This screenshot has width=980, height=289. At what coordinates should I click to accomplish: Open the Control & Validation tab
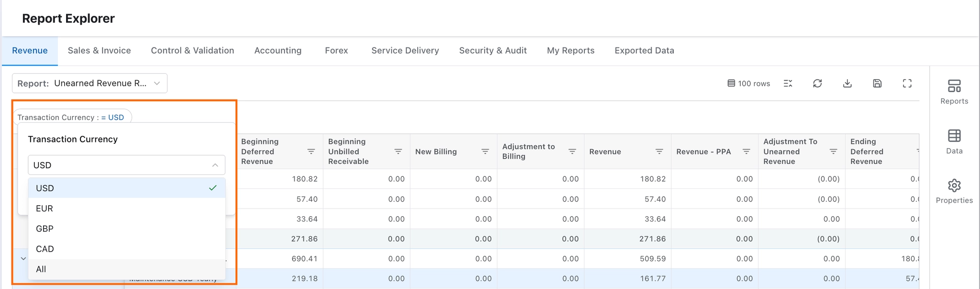(192, 51)
